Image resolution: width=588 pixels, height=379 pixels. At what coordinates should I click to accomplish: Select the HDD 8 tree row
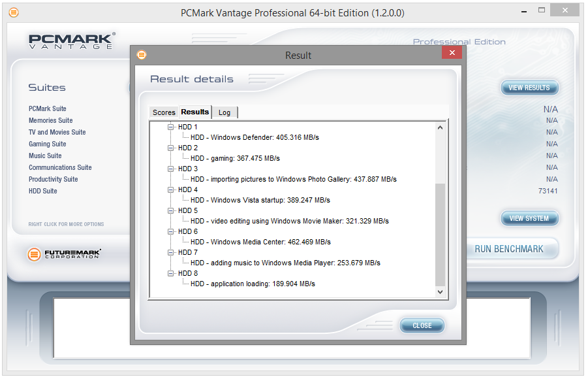pos(188,273)
